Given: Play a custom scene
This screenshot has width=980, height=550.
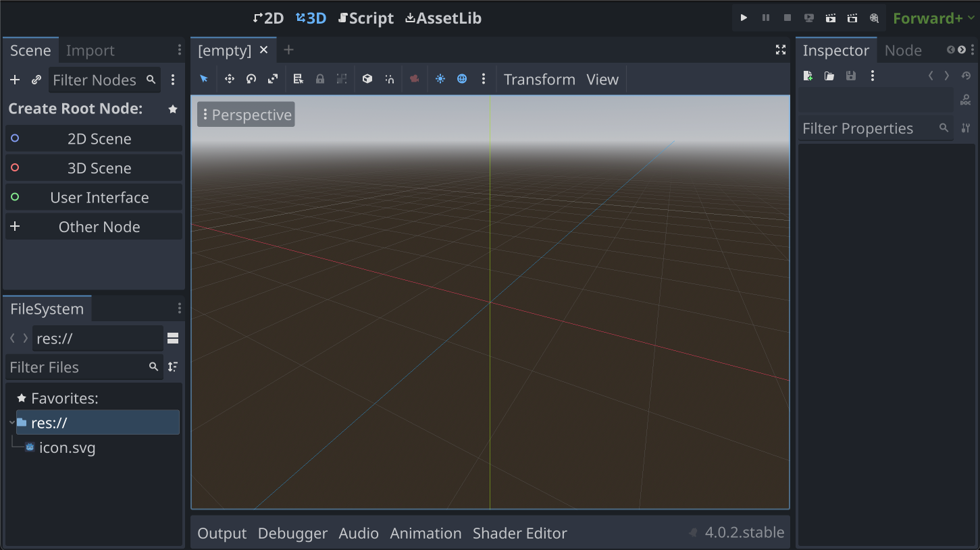Looking at the screenshot, I should (852, 18).
